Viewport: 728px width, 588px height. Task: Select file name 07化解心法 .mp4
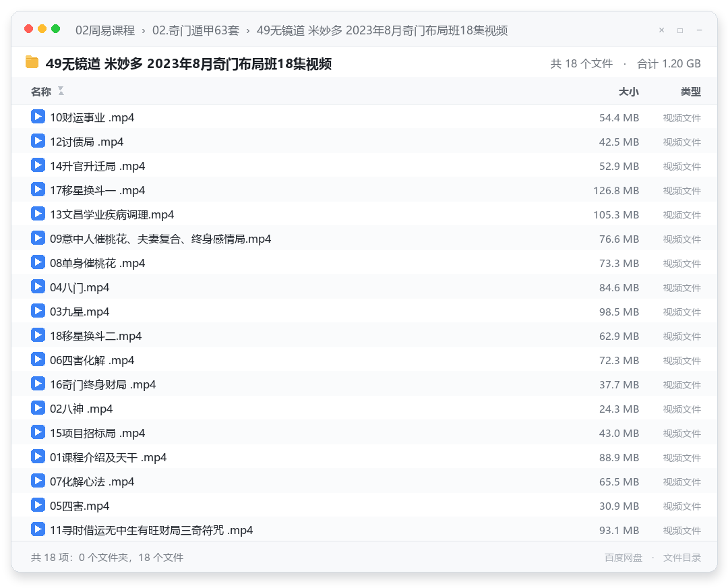(x=92, y=481)
